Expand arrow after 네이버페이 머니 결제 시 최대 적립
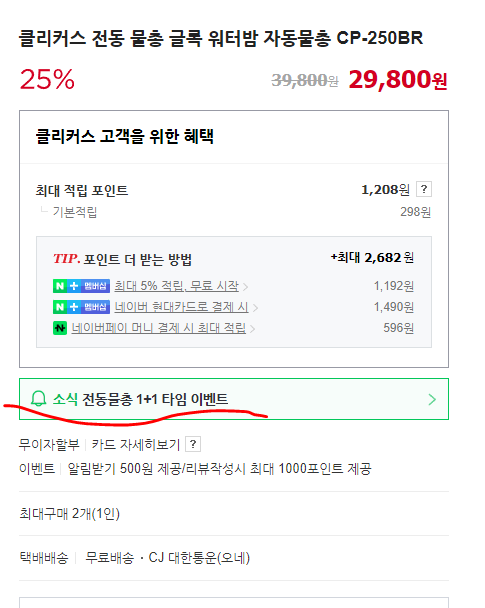485x608 pixels. coord(252,329)
